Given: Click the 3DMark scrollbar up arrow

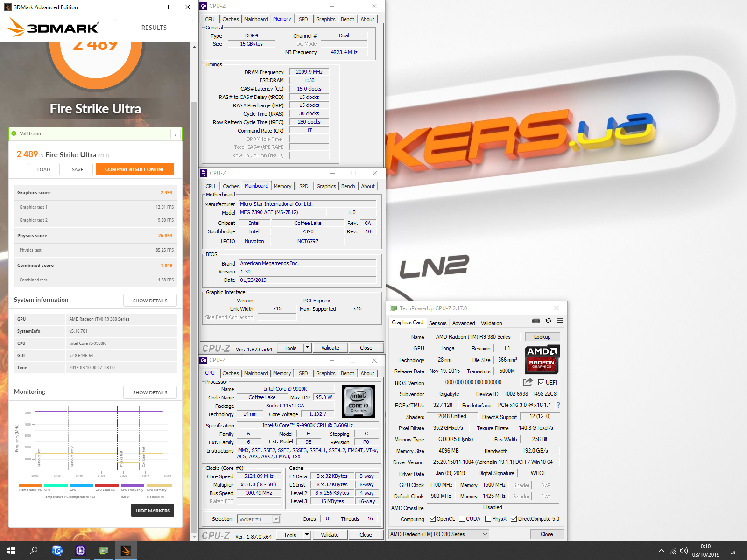Looking at the screenshot, I should (x=195, y=46).
